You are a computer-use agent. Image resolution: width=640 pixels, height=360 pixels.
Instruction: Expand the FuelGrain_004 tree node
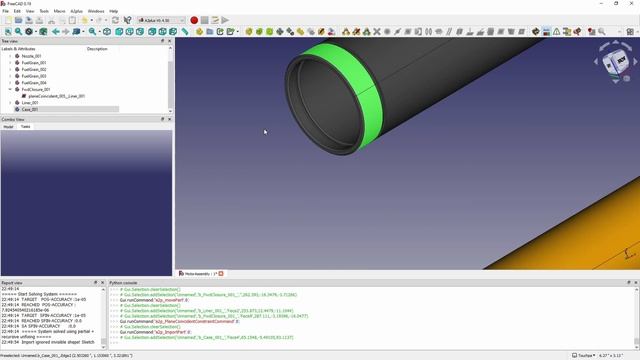pyautogui.click(x=10, y=82)
